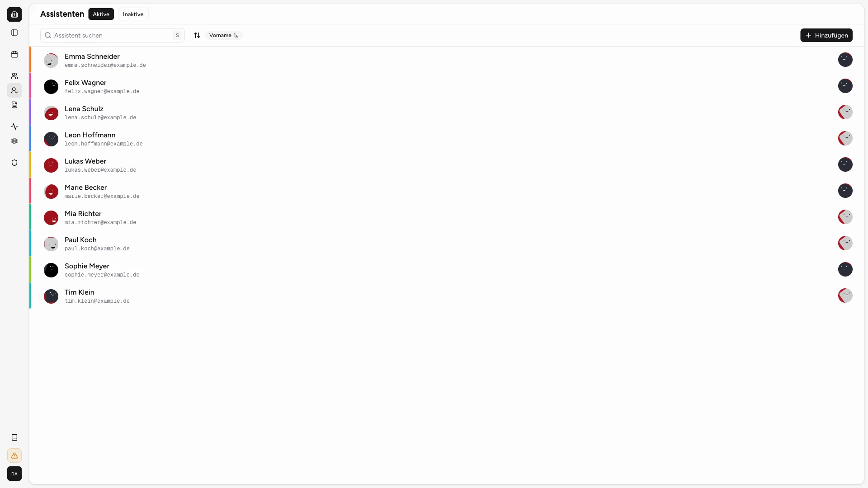
Task: Click Lena Schulz's profile picture
Action: [x=51, y=113]
